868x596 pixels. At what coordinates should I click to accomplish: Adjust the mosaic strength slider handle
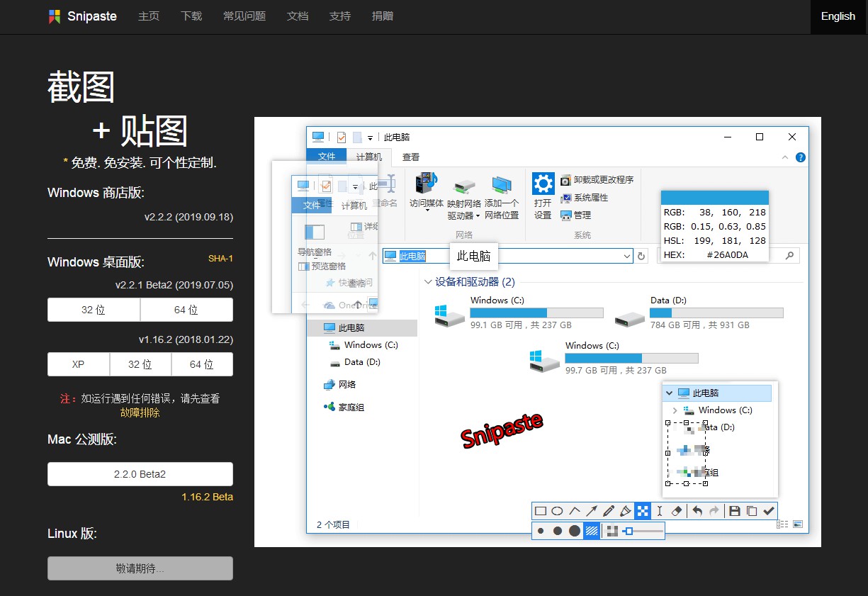(x=628, y=531)
